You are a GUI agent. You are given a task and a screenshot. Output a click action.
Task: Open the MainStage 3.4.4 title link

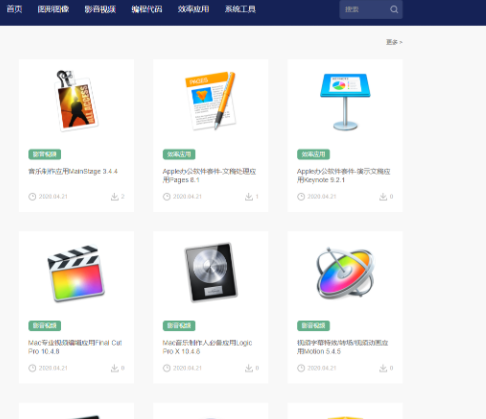click(73, 171)
